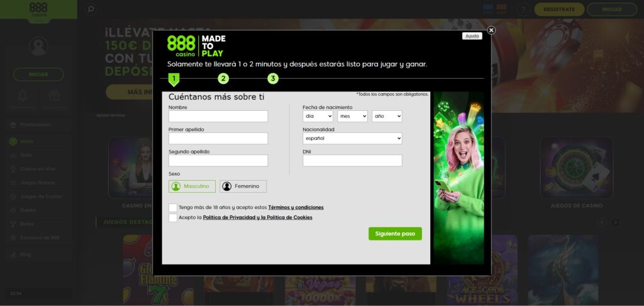The width and height of the screenshot is (644, 306).
Task: Open Términos y condiciones link
Action: [296, 207]
